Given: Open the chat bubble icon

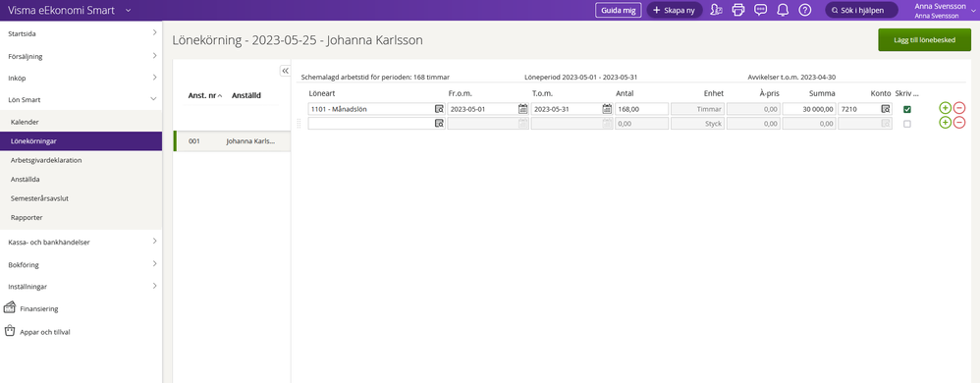Looking at the screenshot, I should point(760,10).
